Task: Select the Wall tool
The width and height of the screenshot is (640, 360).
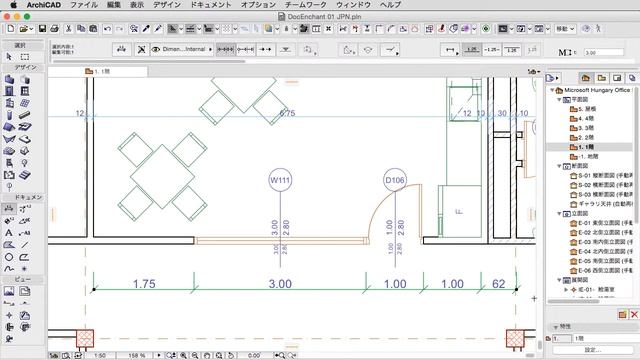Action: (9, 79)
